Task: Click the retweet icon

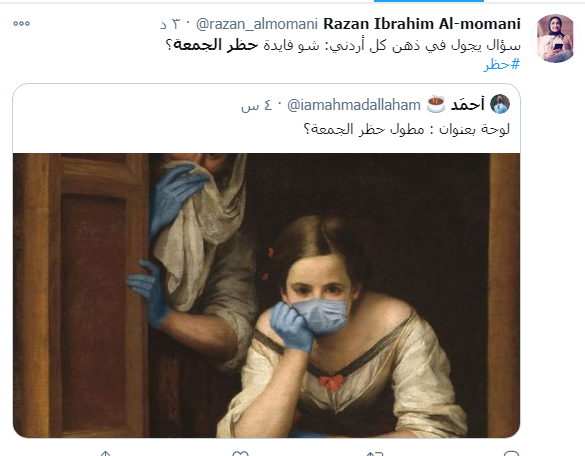Action: [375, 453]
